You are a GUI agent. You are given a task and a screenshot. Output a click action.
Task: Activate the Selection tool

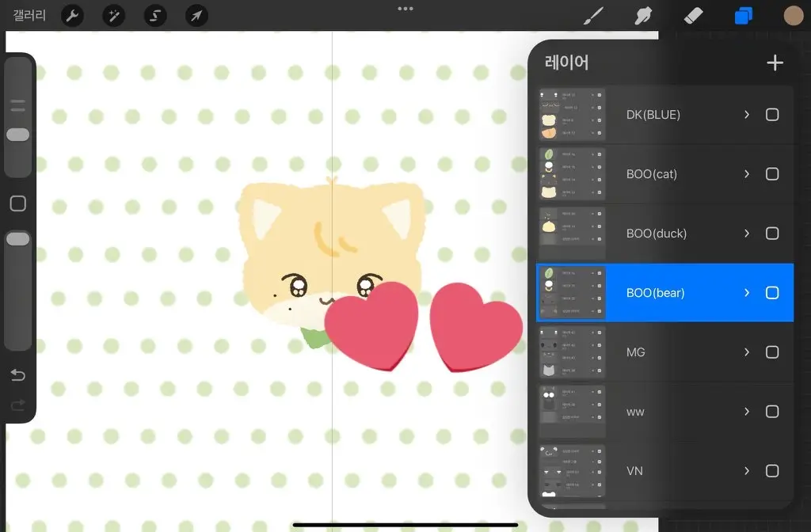pyautogui.click(x=155, y=16)
